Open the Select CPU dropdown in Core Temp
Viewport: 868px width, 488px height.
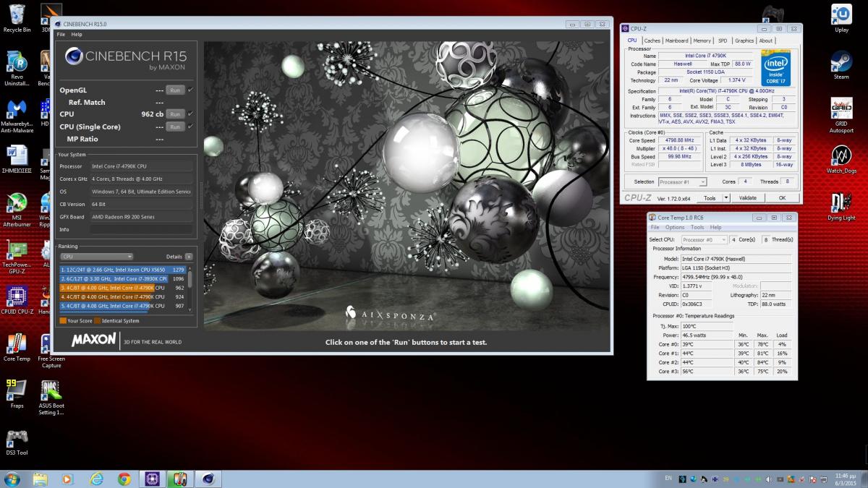pyautogui.click(x=704, y=239)
